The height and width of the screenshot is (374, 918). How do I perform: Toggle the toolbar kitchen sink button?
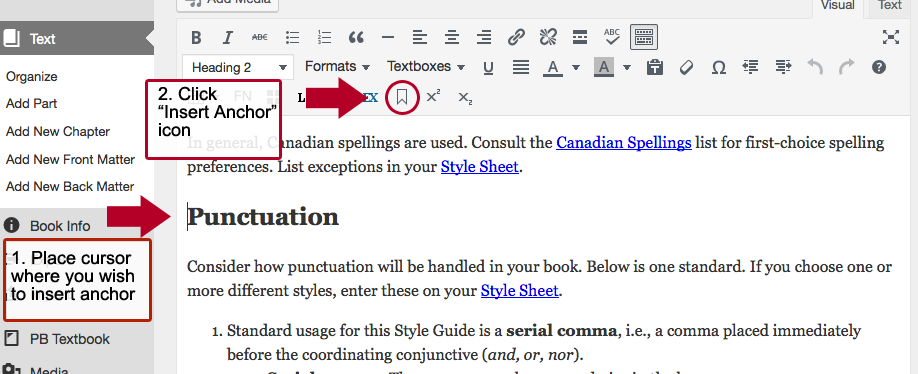644,37
